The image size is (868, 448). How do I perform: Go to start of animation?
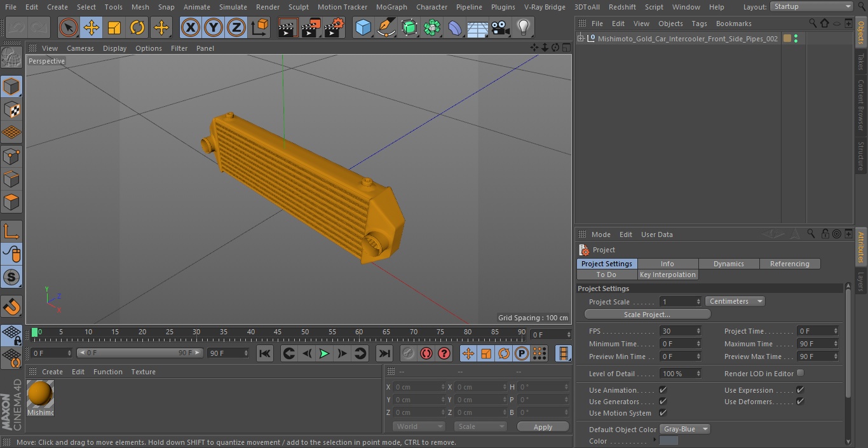point(265,353)
